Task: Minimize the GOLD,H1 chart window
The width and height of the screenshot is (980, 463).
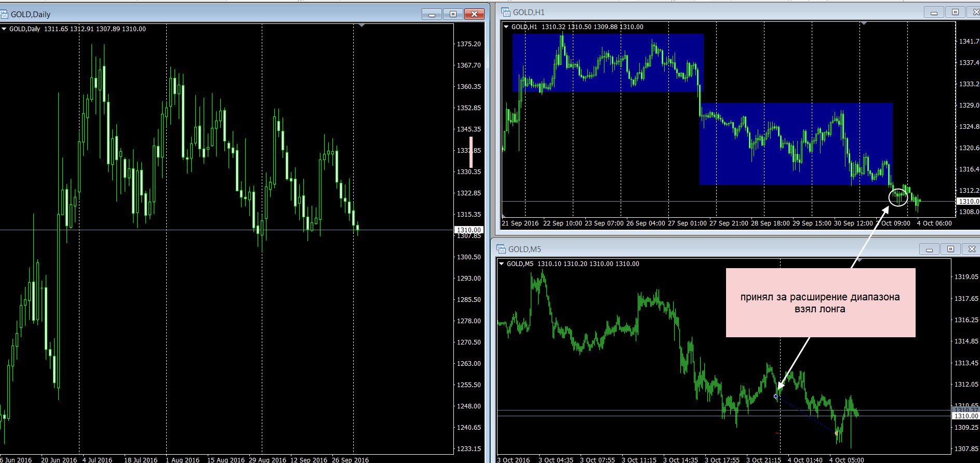Action: 934,12
